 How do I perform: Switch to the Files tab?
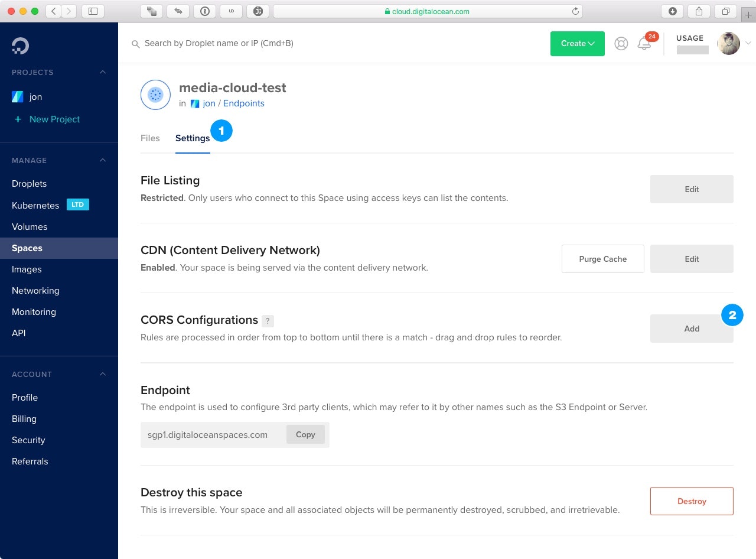click(150, 138)
